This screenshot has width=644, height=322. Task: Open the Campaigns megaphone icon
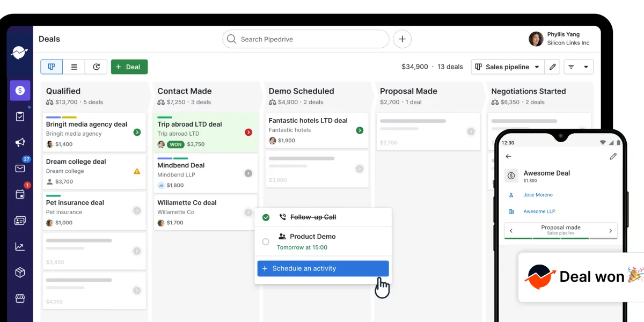pos(20,142)
